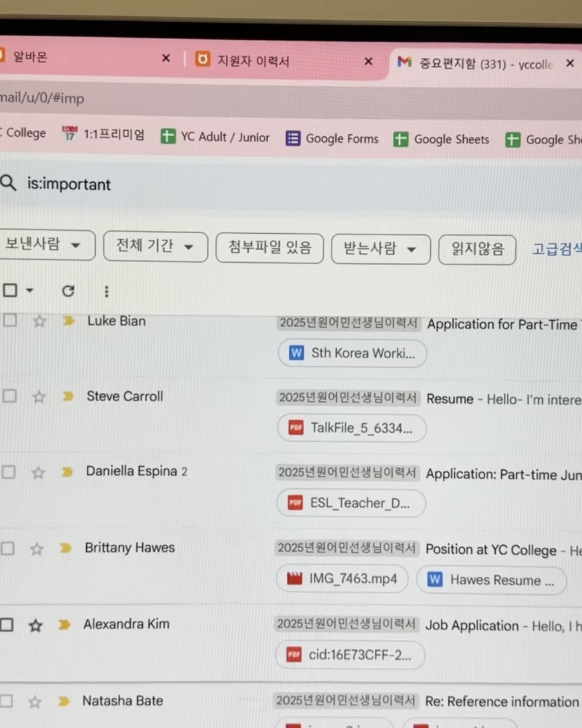582x728 pixels.
Task: Open Steve Carroll's Resume email
Action: 504,399
